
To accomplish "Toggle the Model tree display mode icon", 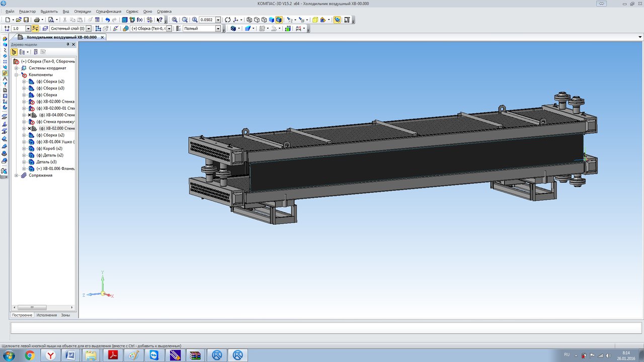I will (x=14, y=52).
